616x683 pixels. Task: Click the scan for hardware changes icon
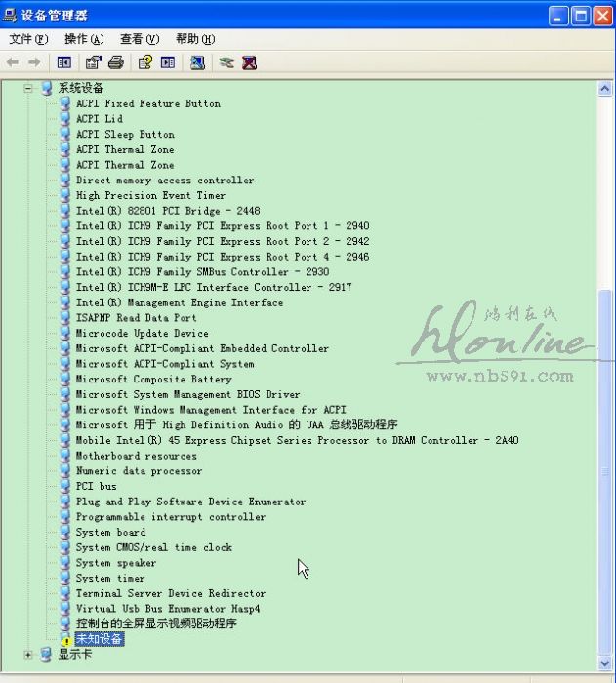click(197, 62)
